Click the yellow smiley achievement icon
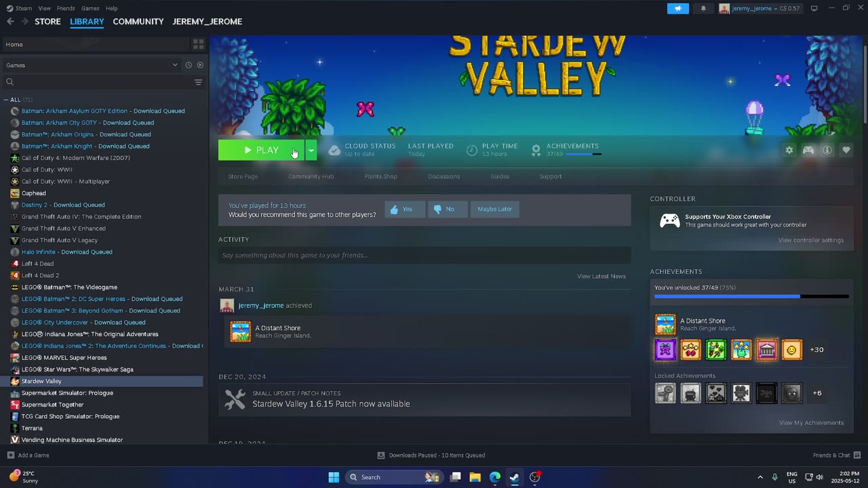Viewport: 868px width, 488px height. (791, 350)
